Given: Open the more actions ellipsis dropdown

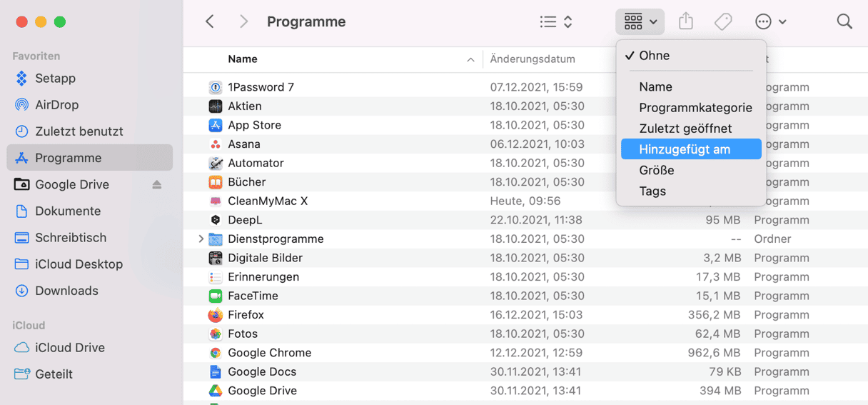Looking at the screenshot, I should pos(771,21).
